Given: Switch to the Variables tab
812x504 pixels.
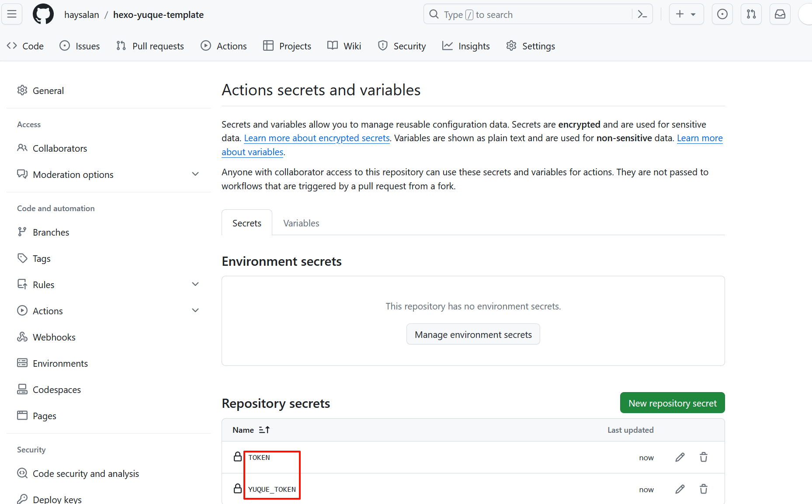Looking at the screenshot, I should pyautogui.click(x=301, y=223).
